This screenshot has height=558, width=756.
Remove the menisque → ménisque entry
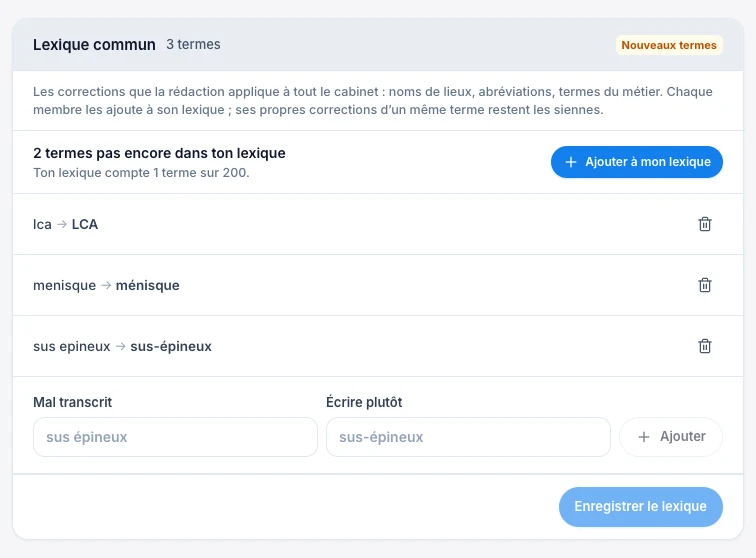[704, 285]
